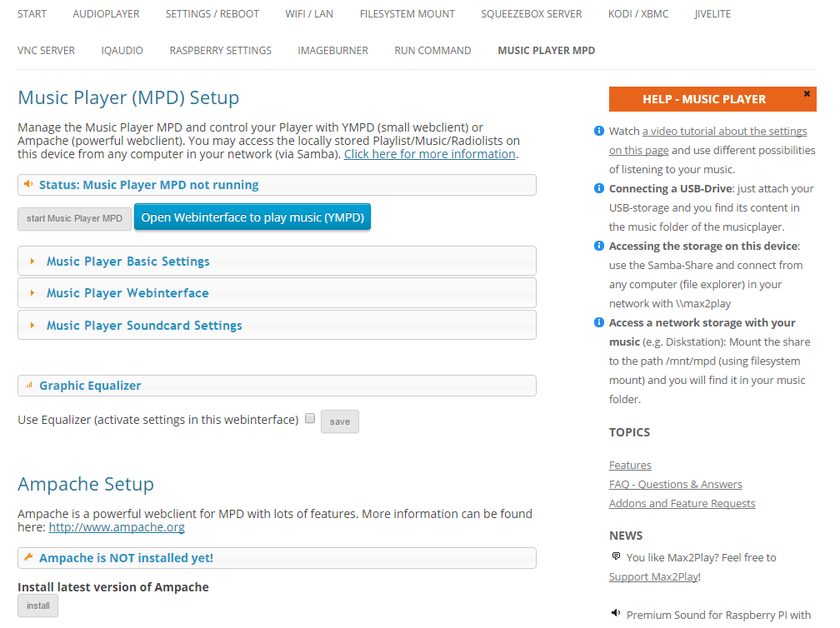The width and height of the screenshot is (840, 628).
Task: Go to the AUDIOPLAYER tab
Action: [106, 14]
